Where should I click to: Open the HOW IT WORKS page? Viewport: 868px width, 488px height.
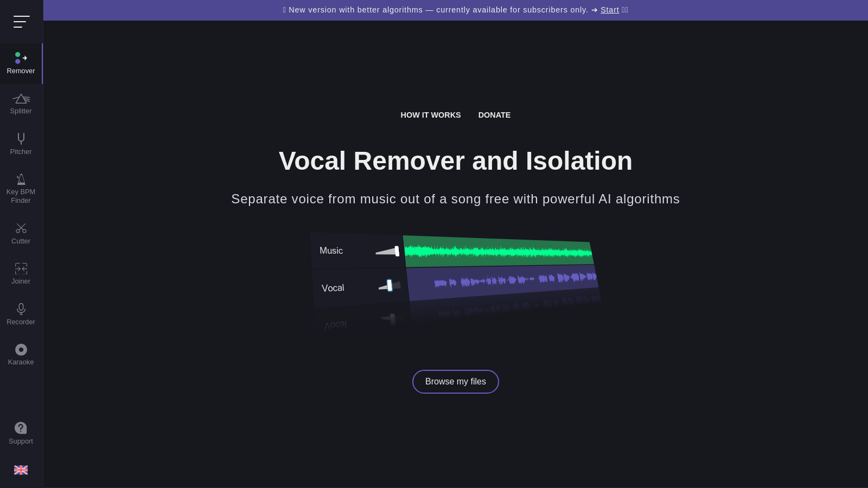[430, 115]
